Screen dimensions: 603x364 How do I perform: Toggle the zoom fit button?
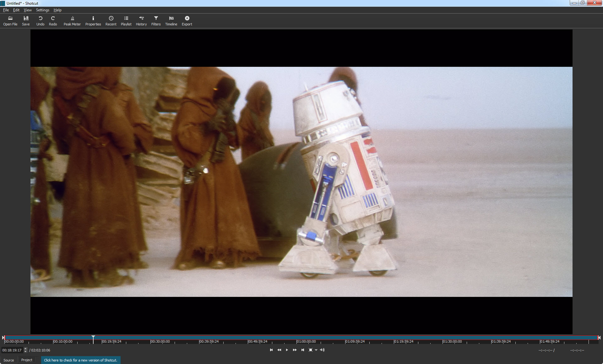(311, 350)
